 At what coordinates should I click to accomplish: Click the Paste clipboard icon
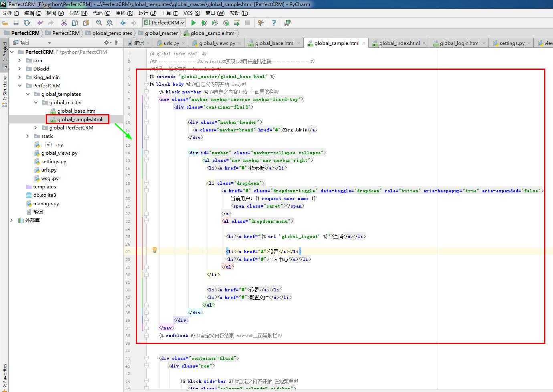click(86, 23)
